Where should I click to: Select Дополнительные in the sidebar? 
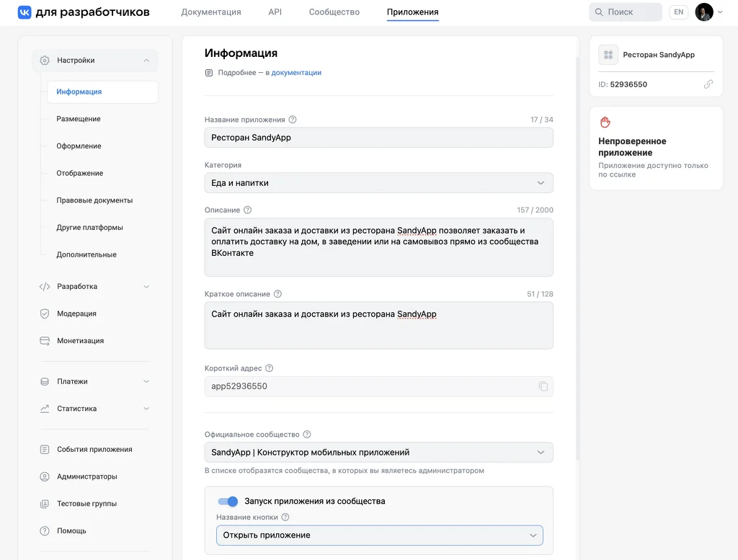(86, 254)
